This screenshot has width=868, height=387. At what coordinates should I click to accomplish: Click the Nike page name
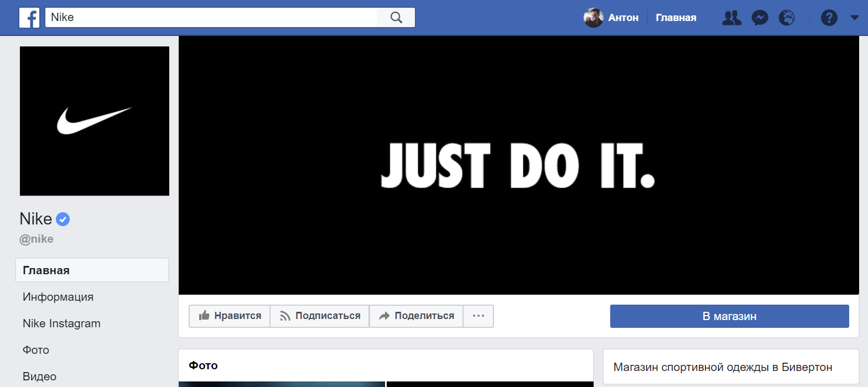pyautogui.click(x=36, y=219)
